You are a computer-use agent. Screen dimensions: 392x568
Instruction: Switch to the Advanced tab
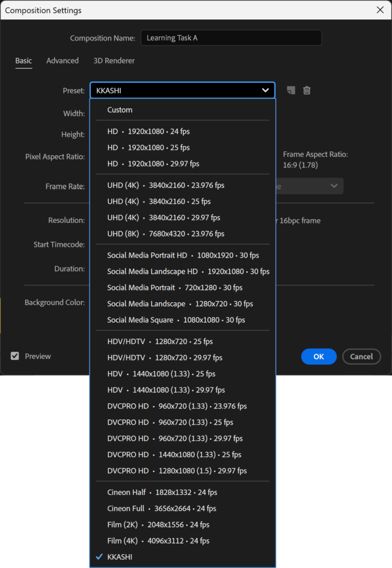(x=62, y=60)
